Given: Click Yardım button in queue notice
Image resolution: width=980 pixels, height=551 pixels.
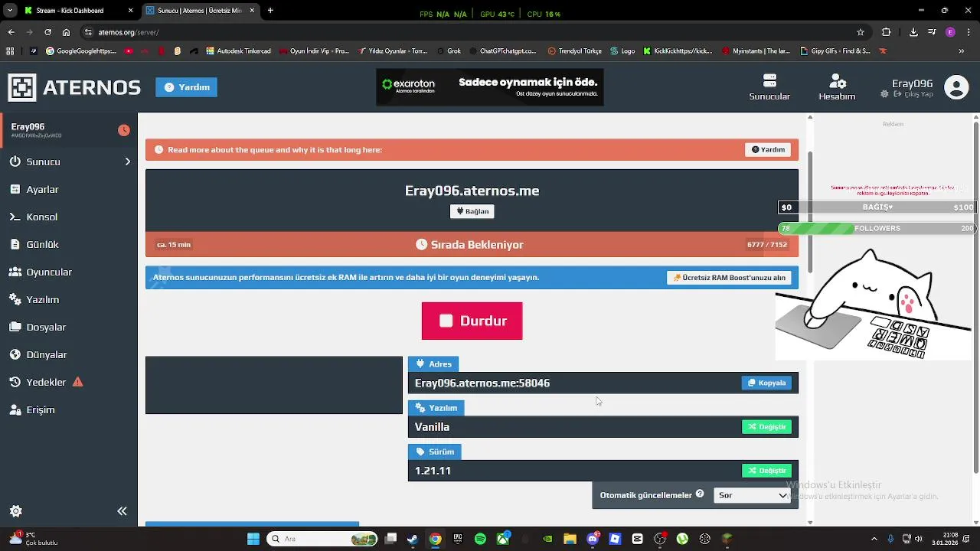Looking at the screenshot, I should pyautogui.click(x=768, y=150).
